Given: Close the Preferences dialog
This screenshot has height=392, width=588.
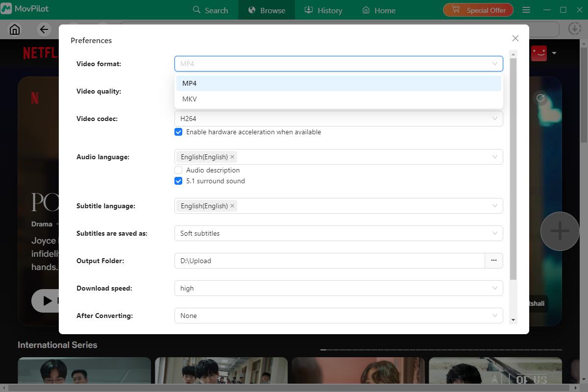Looking at the screenshot, I should click(515, 38).
